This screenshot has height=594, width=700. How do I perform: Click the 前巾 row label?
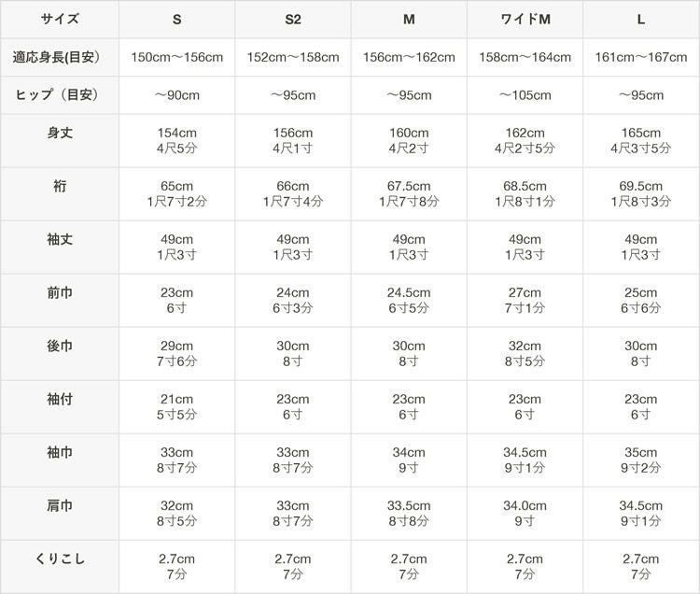tap(60, 293)
